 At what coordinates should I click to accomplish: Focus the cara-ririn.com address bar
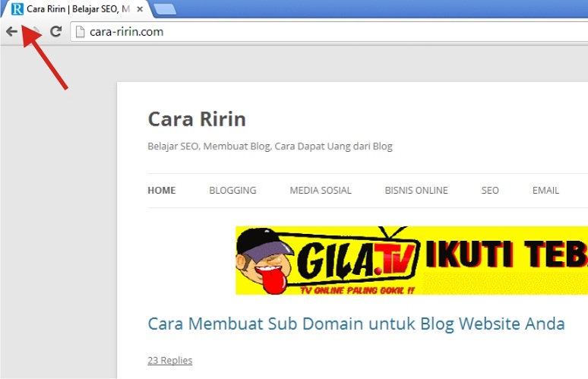coord(330,32)
